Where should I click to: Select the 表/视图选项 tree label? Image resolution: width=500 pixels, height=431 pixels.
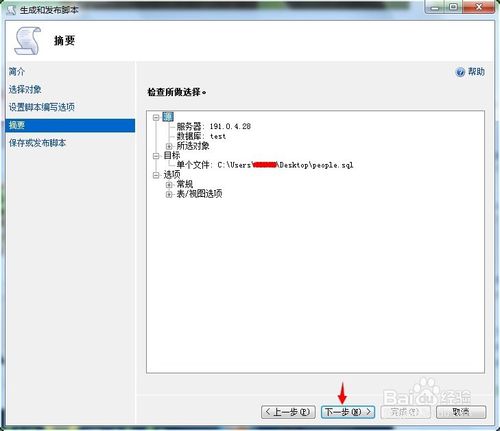(x=199, y=194)
